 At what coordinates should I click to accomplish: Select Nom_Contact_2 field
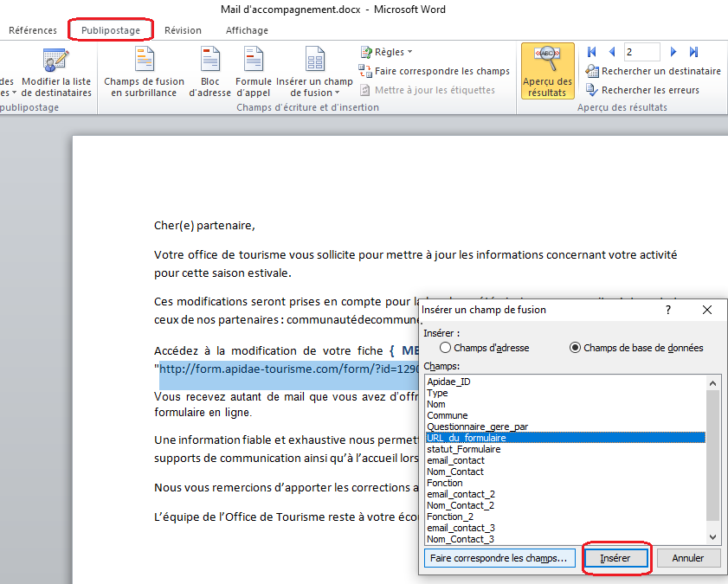[565, 505]
